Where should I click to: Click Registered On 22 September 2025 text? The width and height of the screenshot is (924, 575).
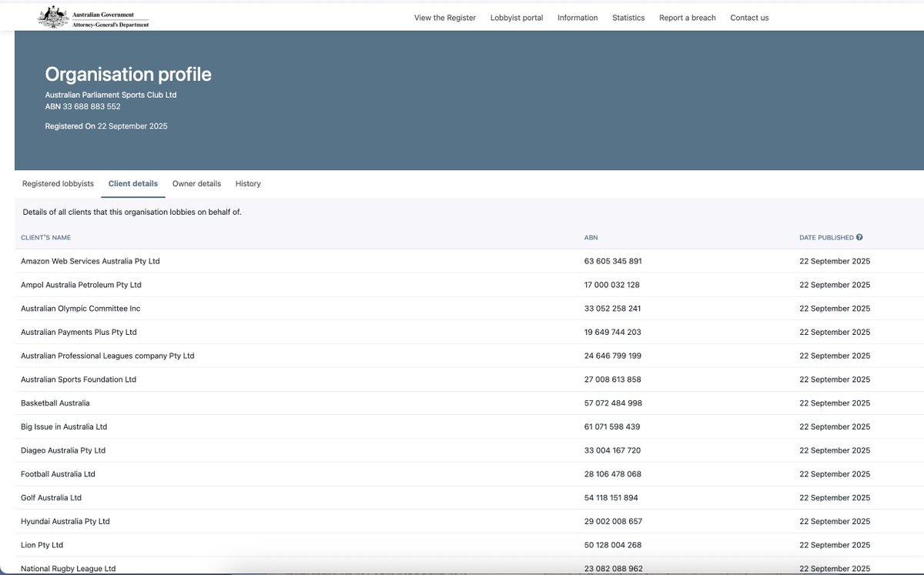tap(106, 125)
